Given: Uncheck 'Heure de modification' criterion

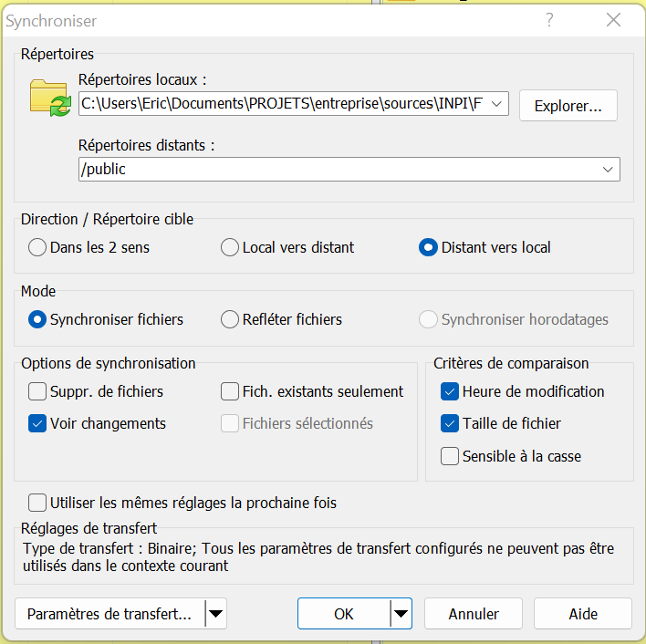Looking at the screenshot, I should click(x=449, y=391).
